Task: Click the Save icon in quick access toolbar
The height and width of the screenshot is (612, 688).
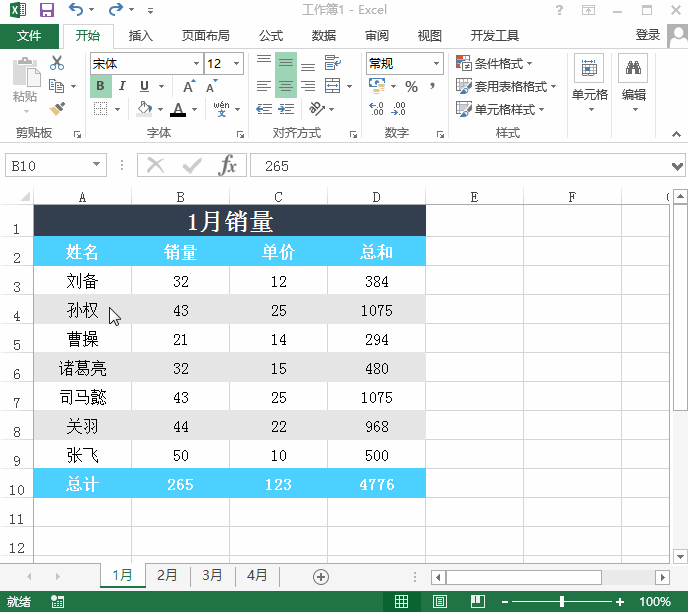Action: coord(47,10)
